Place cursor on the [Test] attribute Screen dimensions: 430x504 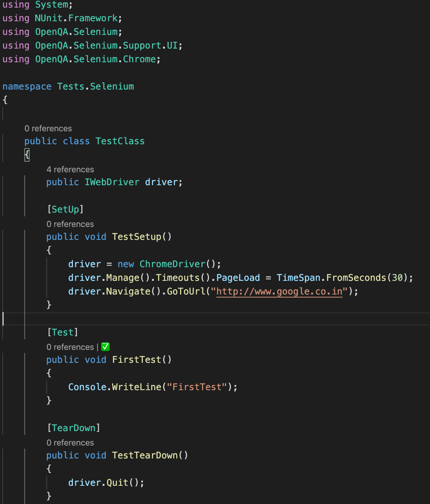(62, 332)
